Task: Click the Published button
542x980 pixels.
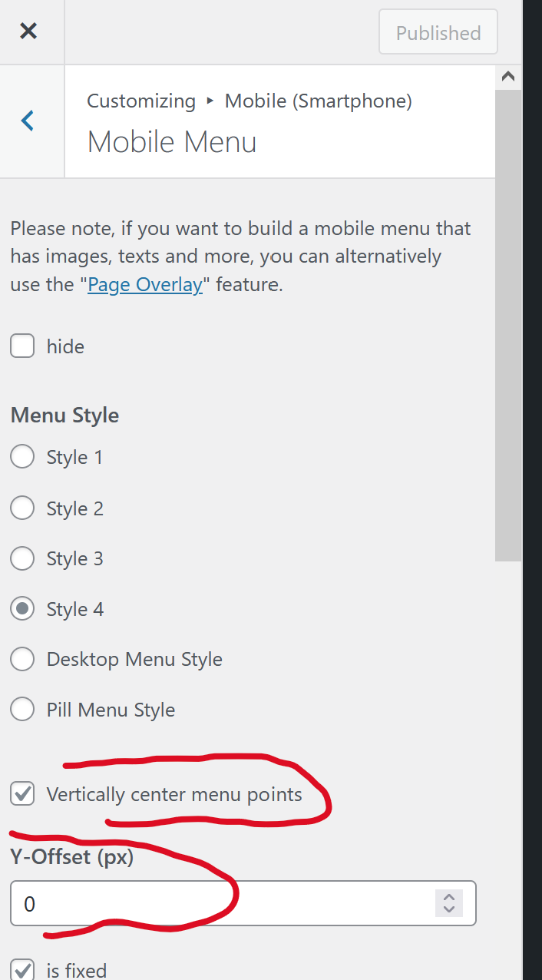Action: click(x=438, y=32)
